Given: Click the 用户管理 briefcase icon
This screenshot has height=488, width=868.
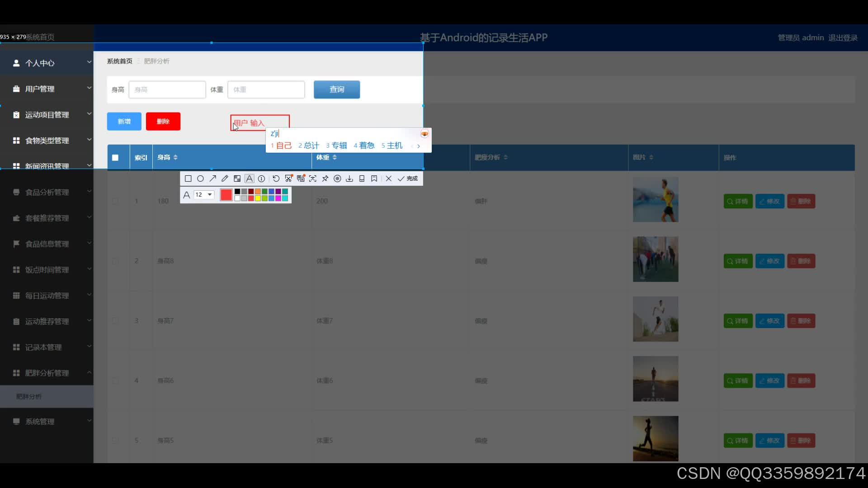Looking at the screenshot, I should coord(16,89).
